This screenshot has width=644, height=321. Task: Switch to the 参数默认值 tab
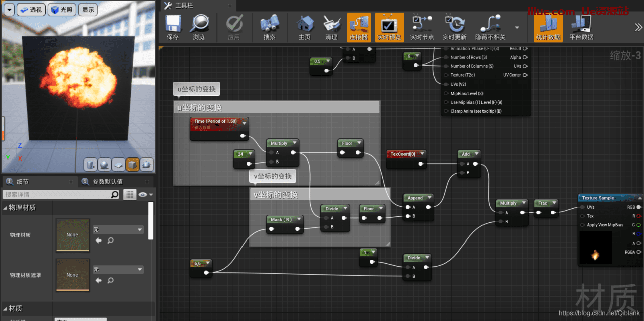(x=107, y=182)
